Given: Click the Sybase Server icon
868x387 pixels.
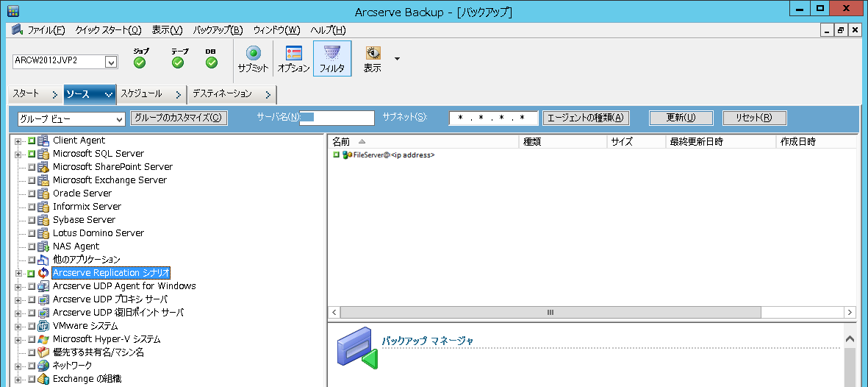Looking at the screenshot, I should (43, 220).
